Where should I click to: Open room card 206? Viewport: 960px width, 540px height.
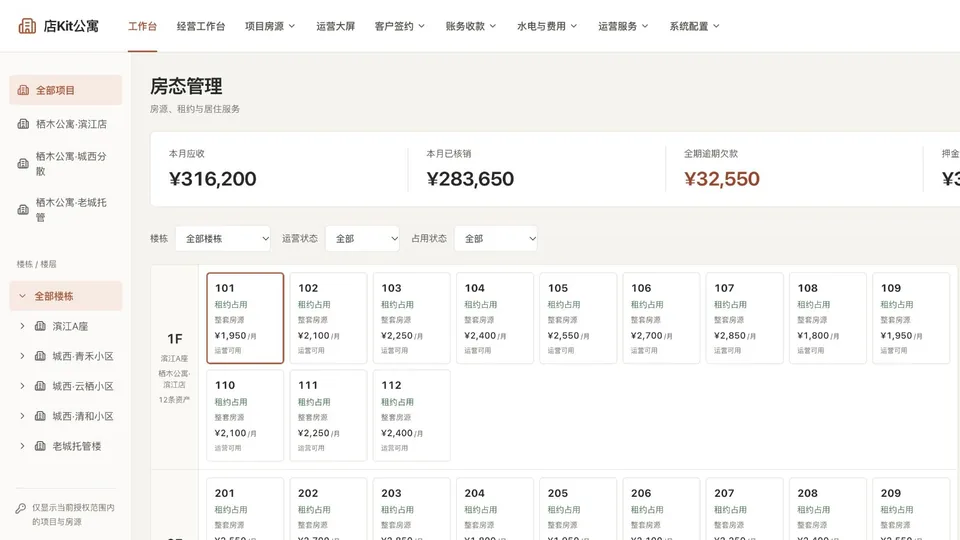pos(661,509)
